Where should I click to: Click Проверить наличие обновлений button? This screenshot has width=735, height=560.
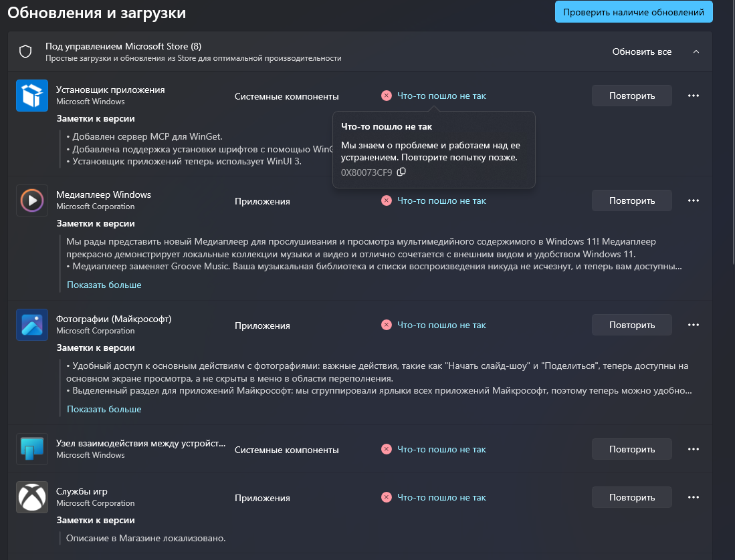[634, 12]
